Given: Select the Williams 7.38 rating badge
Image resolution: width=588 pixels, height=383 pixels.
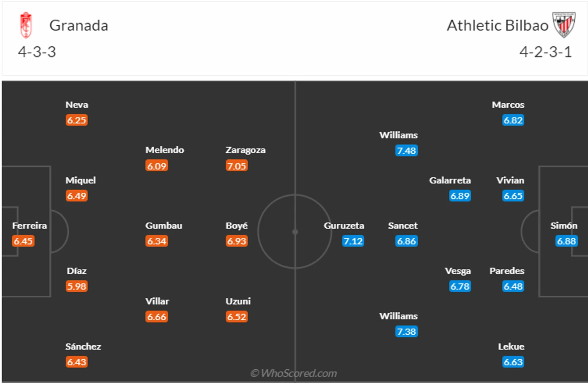Looking at the screenshot, I should click(x=406, y=332).
